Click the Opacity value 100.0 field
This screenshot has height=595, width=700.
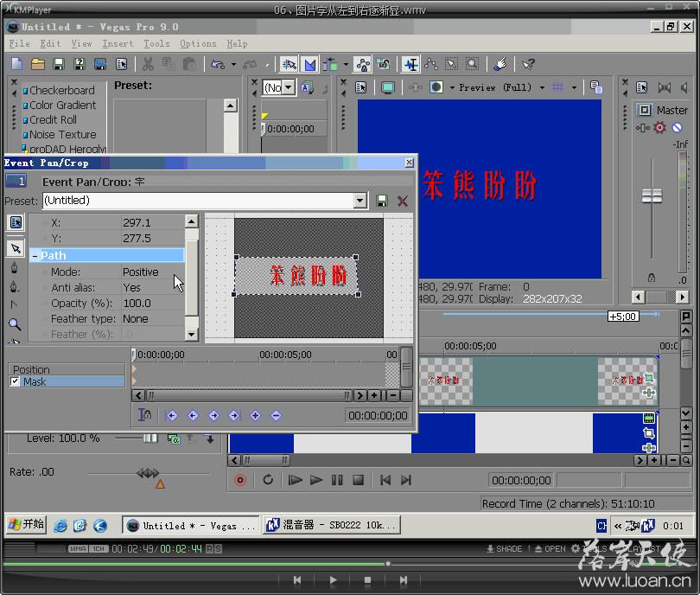coord(137,304)
